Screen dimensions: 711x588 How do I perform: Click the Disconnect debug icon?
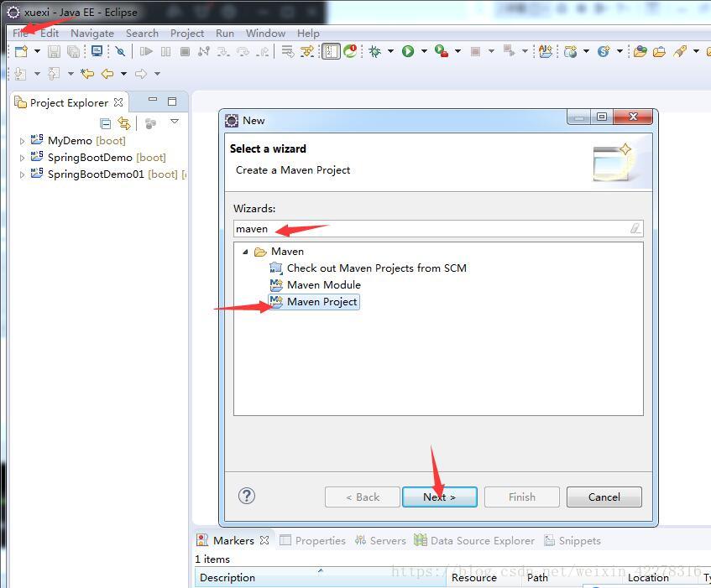[204, 51]
